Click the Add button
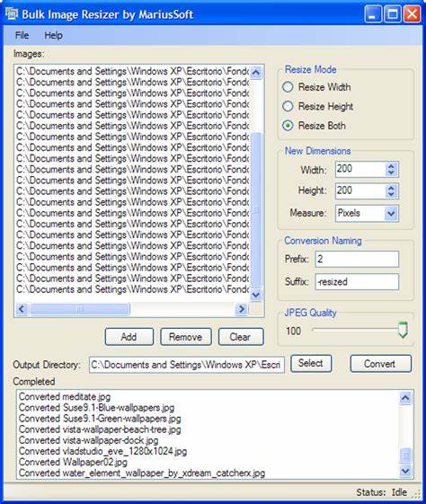 [x=129, y=337]
